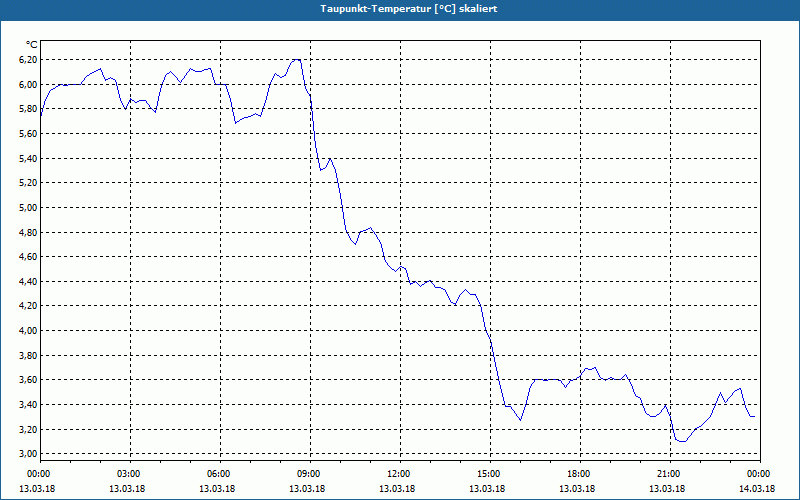
Task: Click the 09:00 time axis label
Action: click(x=310, y=474)
